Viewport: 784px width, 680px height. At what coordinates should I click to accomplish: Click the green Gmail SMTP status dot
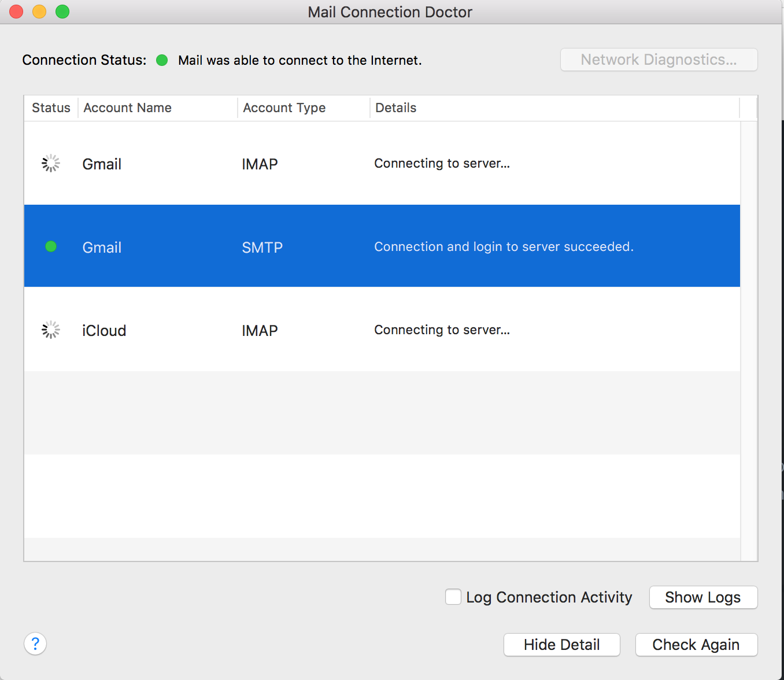tap(51, 247)
